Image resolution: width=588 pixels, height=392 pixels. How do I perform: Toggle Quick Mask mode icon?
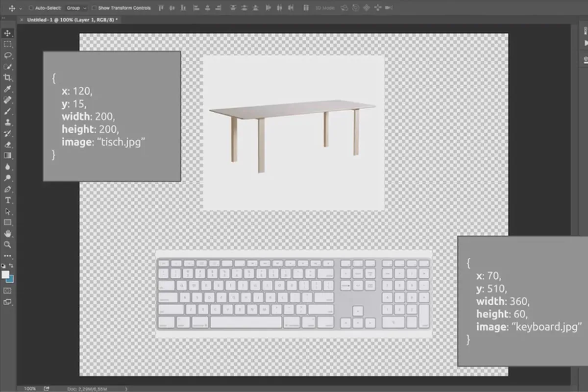pos(7,291)
